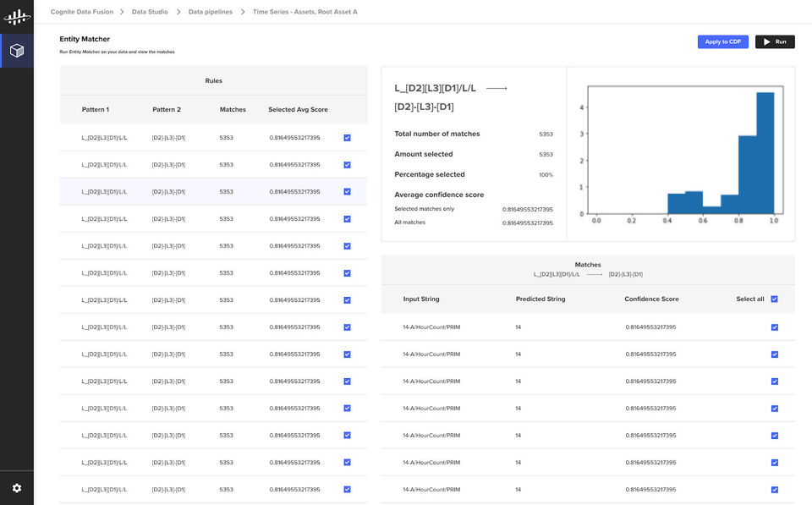Viewport: 812px width, 505px height.
Task: Open the settings gear icon
Action: pyautogui.click(x=17, y=488)
